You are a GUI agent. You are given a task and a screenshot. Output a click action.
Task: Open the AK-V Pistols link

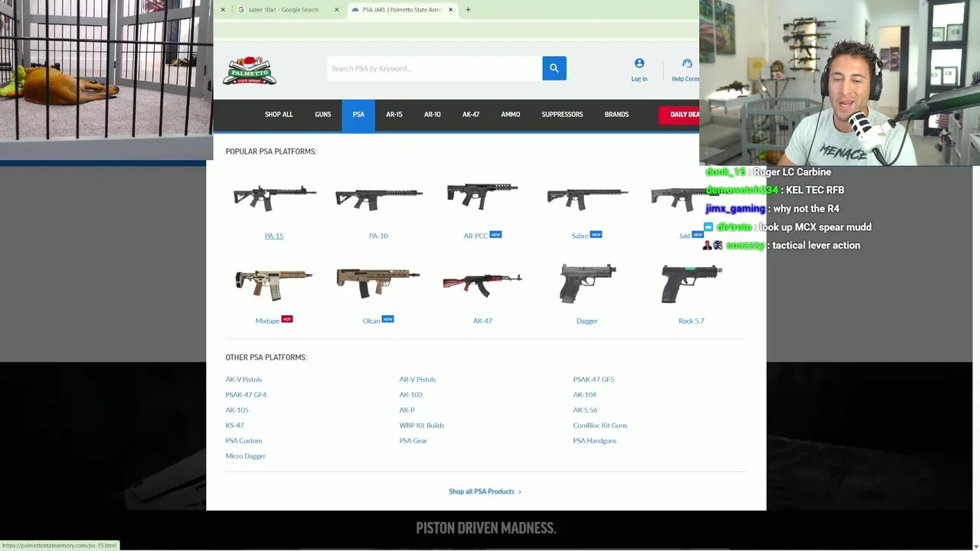(x=243, y=380)
